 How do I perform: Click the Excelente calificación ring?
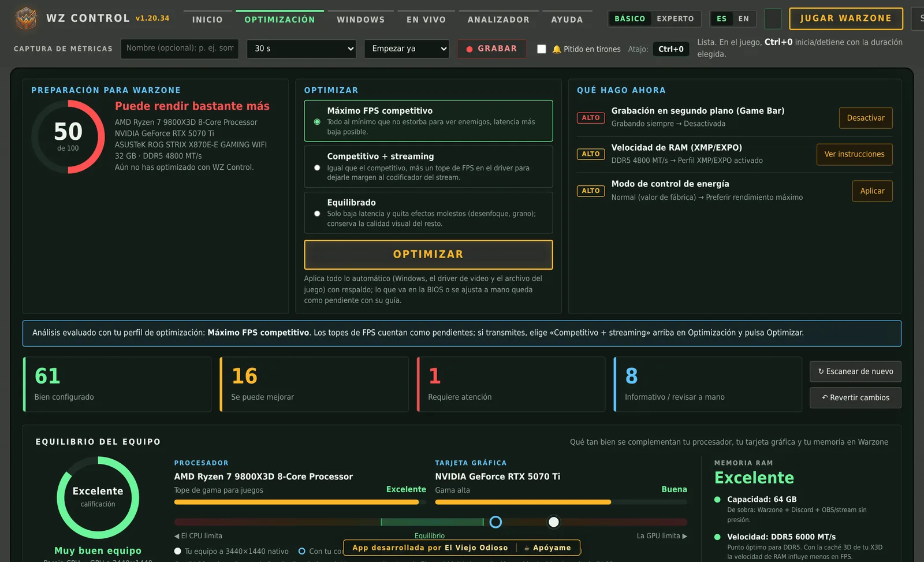click(98, 498)
